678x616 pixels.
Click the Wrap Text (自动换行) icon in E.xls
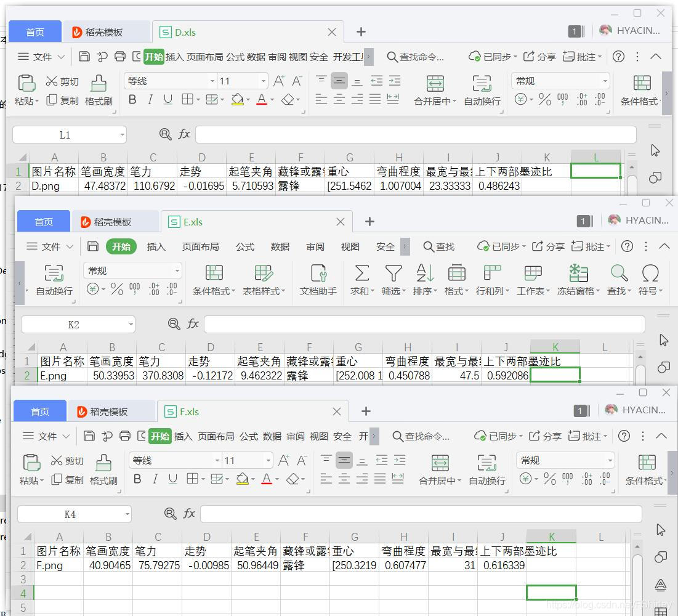coord(54,279)
